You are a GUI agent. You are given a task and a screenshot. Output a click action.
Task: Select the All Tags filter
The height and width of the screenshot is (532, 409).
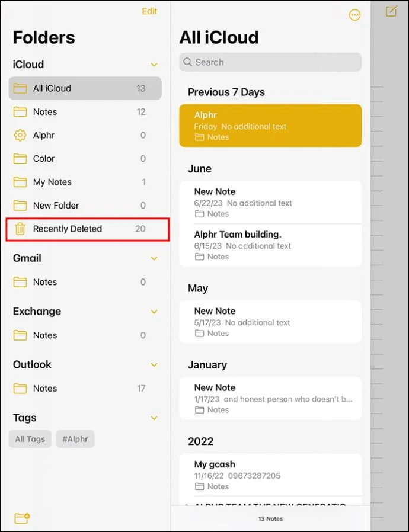point(30,439)
